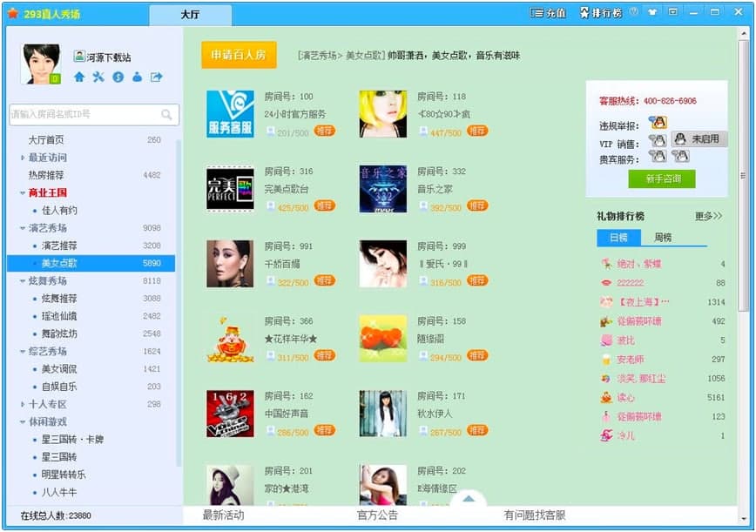Viewport: 756px width, 532px height.
Task: Expand the bottom panel up-arrow
Action: tap(469, 499)
